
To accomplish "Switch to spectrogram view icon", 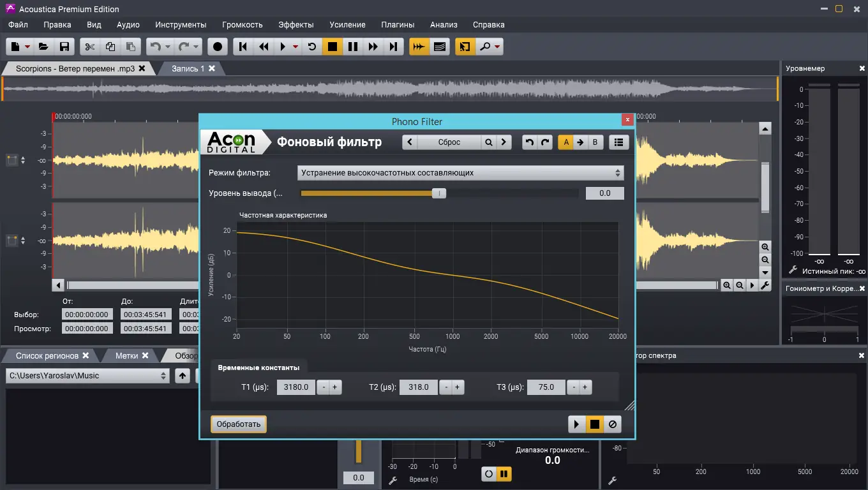I will pos(439,47).
